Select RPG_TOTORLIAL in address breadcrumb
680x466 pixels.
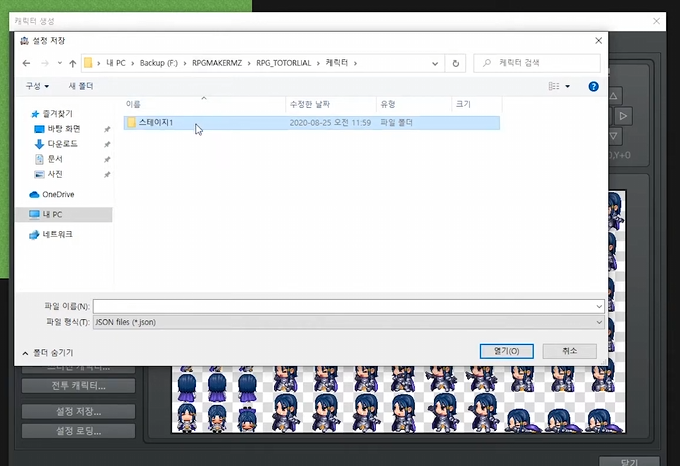pos(284,63)
